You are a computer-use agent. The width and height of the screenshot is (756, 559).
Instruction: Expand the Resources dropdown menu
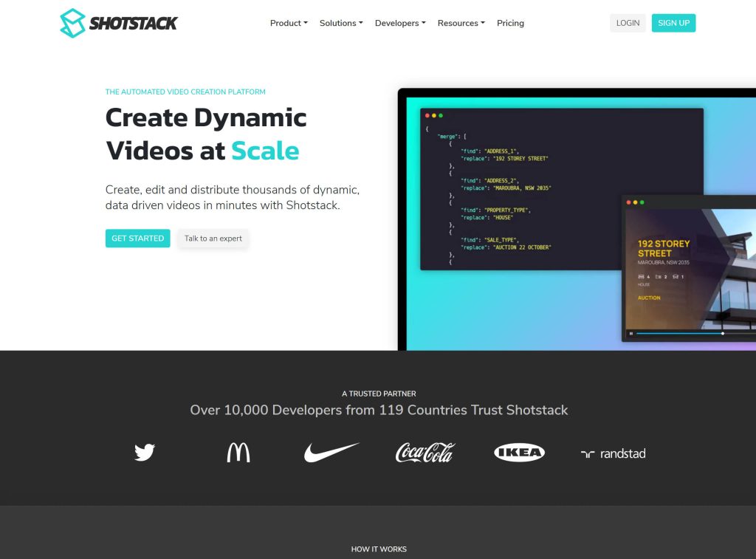coord(461,23)
